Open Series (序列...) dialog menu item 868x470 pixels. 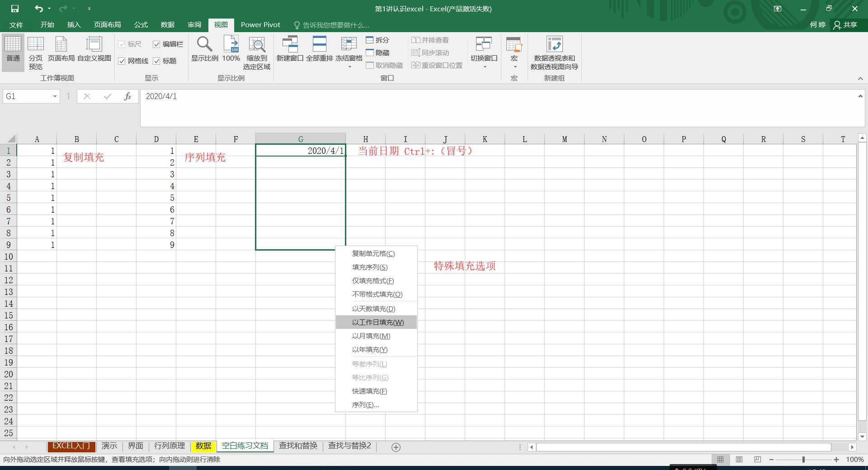pos(376,405)
